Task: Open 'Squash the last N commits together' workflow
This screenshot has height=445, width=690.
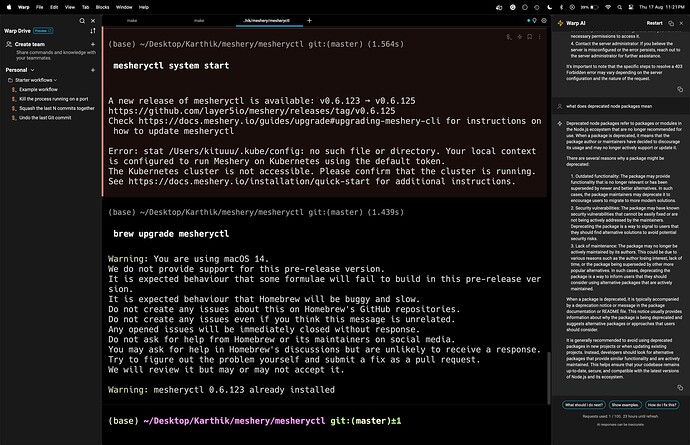Action: pyautogui.click(x=56, y=108)
